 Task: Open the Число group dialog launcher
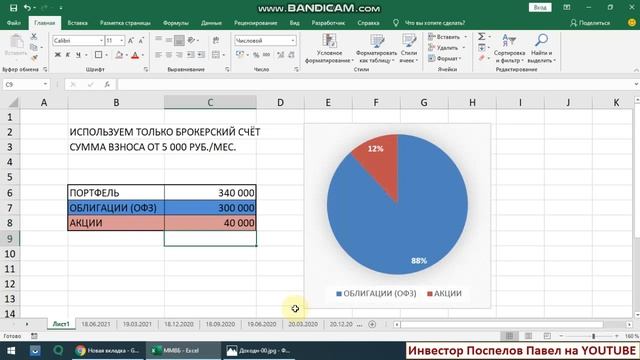[x=296, y=69]
